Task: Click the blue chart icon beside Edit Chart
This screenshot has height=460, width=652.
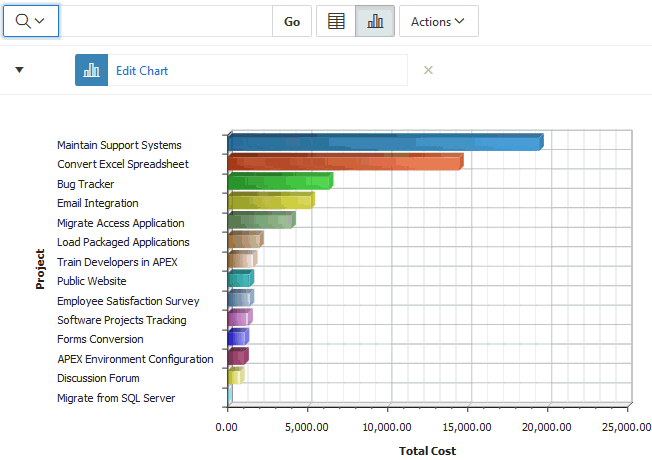Action: tap(91, 70)
